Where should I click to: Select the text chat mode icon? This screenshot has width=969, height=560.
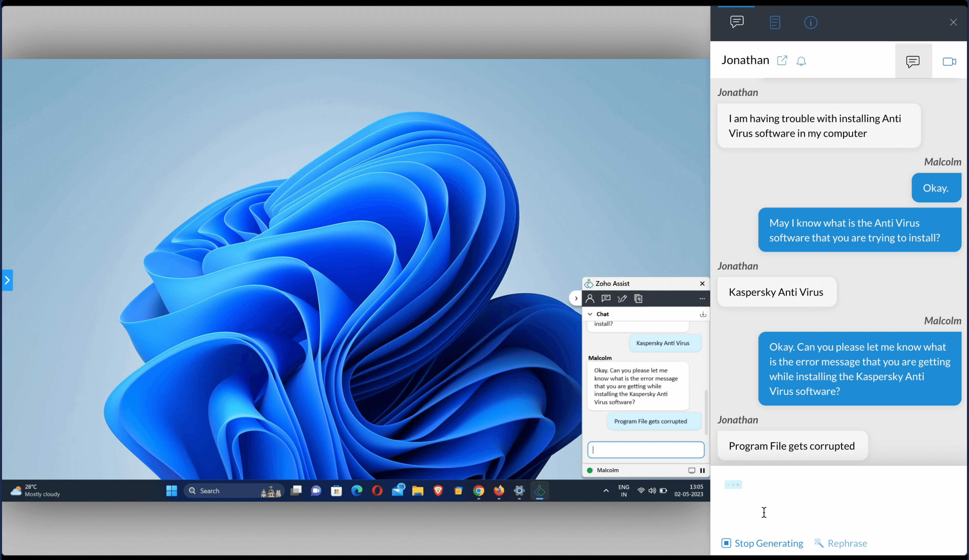coord(913,61)
